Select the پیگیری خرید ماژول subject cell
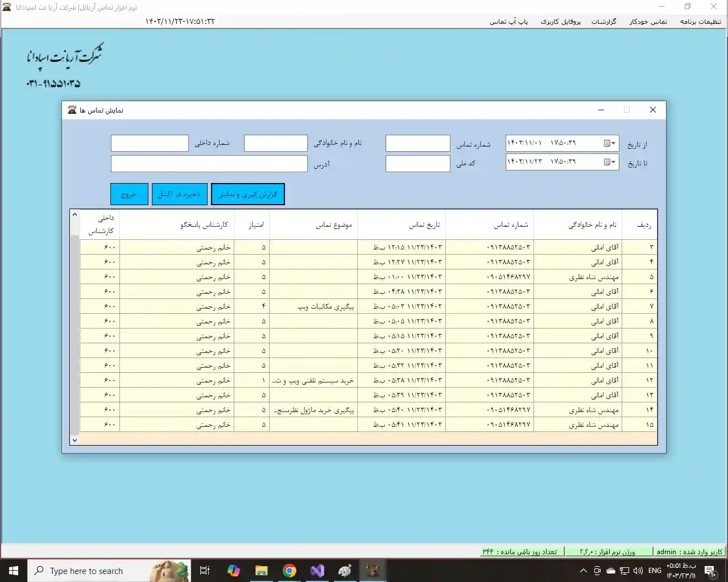728x582 pixels. [313, 410]
